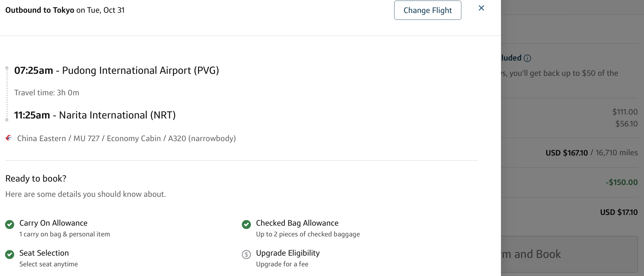This screenshot has width=644, height=276.
Task: Click the green -$150.00 credit amount
Action: pos(621,182)
